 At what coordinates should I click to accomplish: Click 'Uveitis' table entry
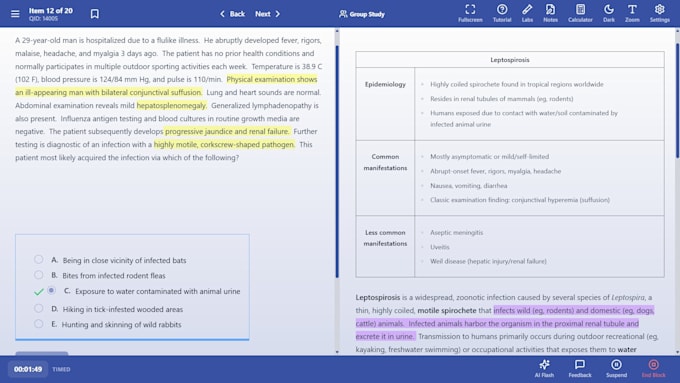pos(439,247)
